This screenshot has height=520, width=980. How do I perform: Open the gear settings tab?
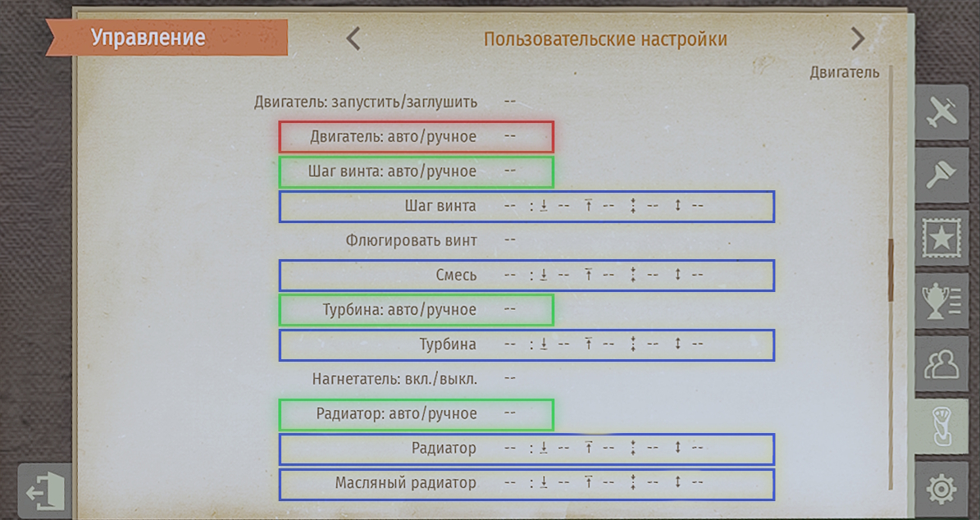pyautogui.click(x=941, y=489)
